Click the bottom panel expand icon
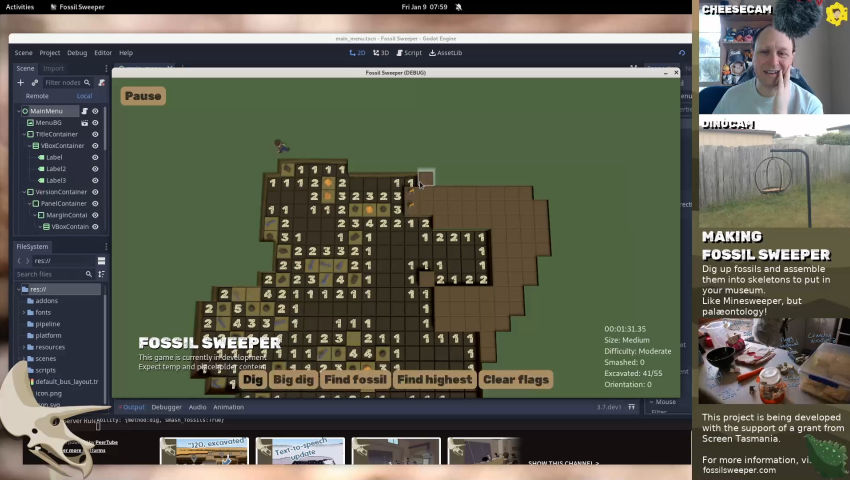Viewport: 850px width, 480px height. coord(632,407)
